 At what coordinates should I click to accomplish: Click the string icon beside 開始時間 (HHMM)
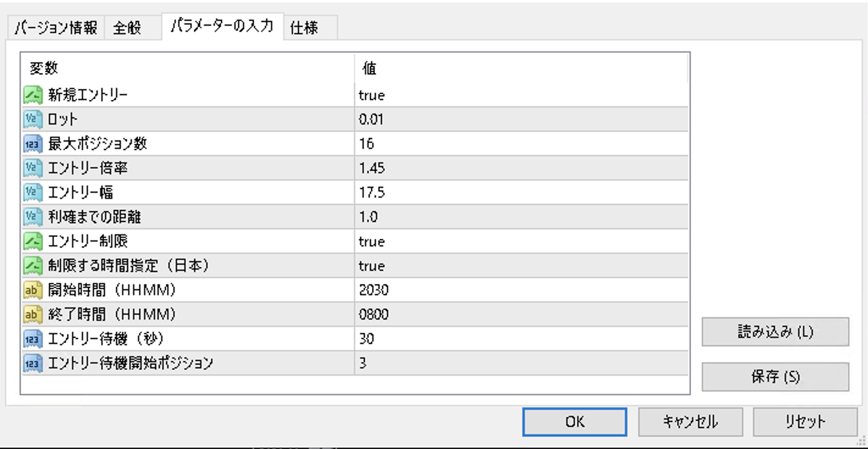point(32,290)
